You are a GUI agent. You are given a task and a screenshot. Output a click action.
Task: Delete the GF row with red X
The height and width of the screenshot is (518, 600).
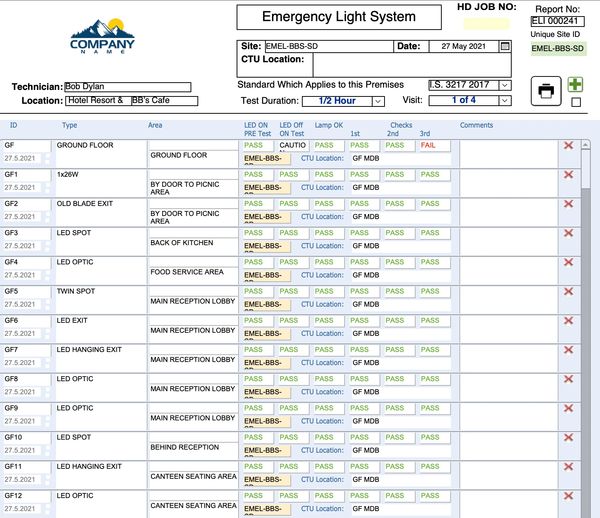569,145
